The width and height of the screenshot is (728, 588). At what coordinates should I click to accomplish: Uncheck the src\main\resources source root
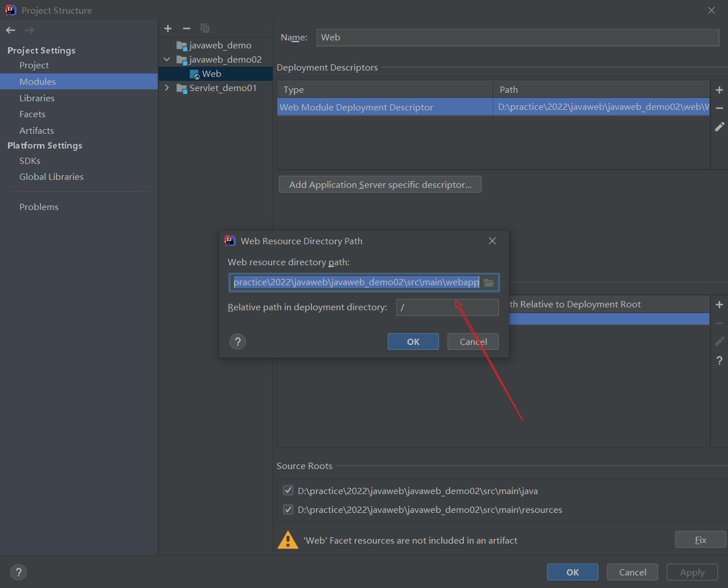(289, 509)
